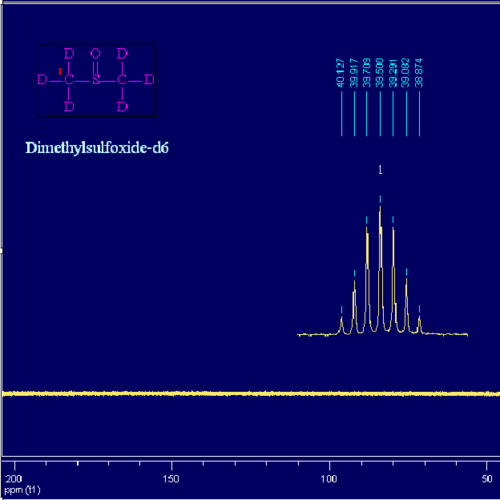Click the red carbon number 1 label in structure
500x500 pixels.
[60, 71]
